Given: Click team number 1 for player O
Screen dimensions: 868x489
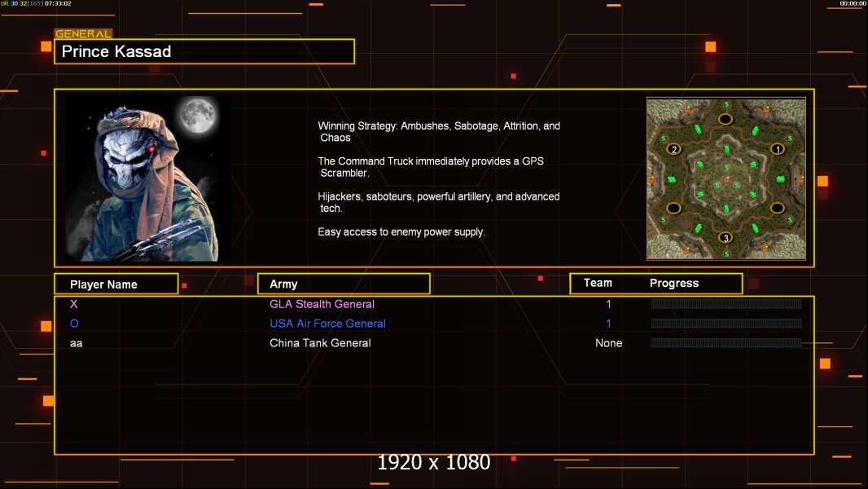Looking at the screenshot, I should [608, 324].
